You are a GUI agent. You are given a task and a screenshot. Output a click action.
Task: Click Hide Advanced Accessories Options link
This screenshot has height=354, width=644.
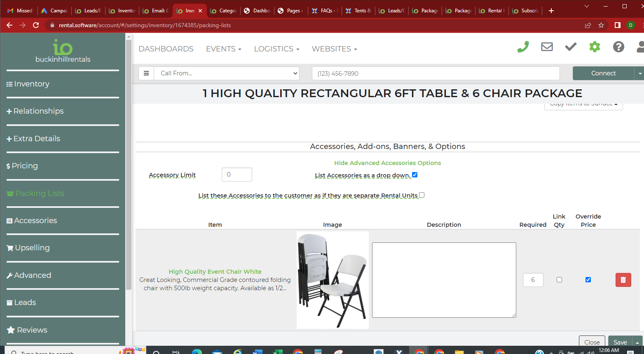tap(387, 163)
